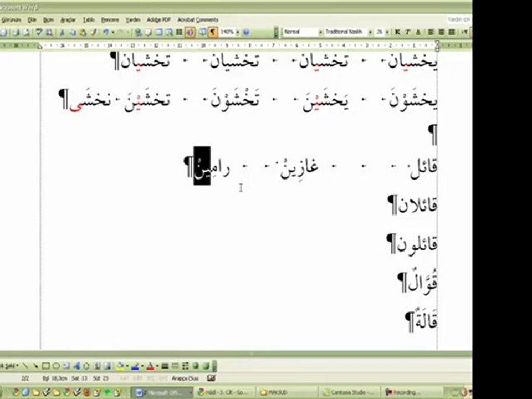The width and height of the screenshot is (532, 399).
Task: Open the Traditional Naskh font dropdown
Action: click(x=370, y=32)
